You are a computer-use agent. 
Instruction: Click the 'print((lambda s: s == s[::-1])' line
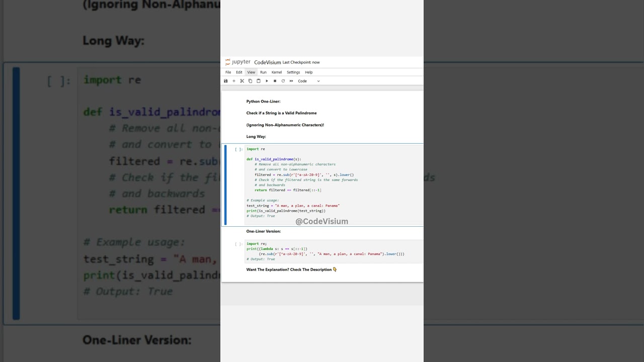(277, 249)
